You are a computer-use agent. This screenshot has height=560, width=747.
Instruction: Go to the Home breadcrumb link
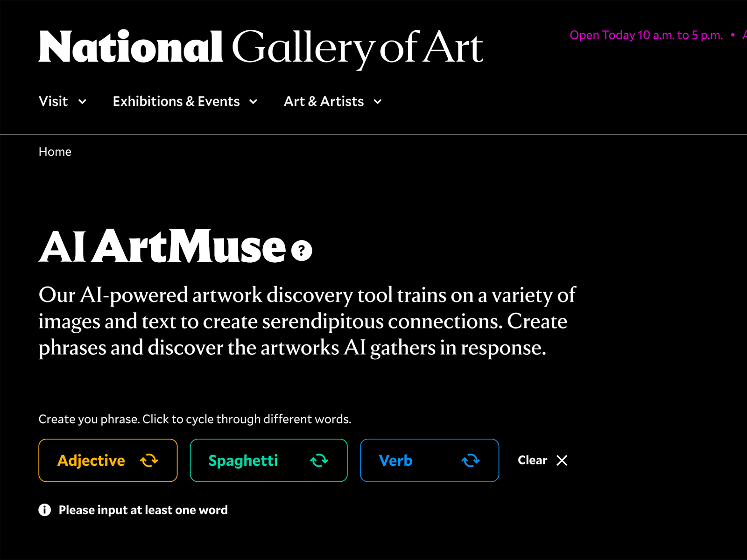pyautogui.click(x=55, y=152)
